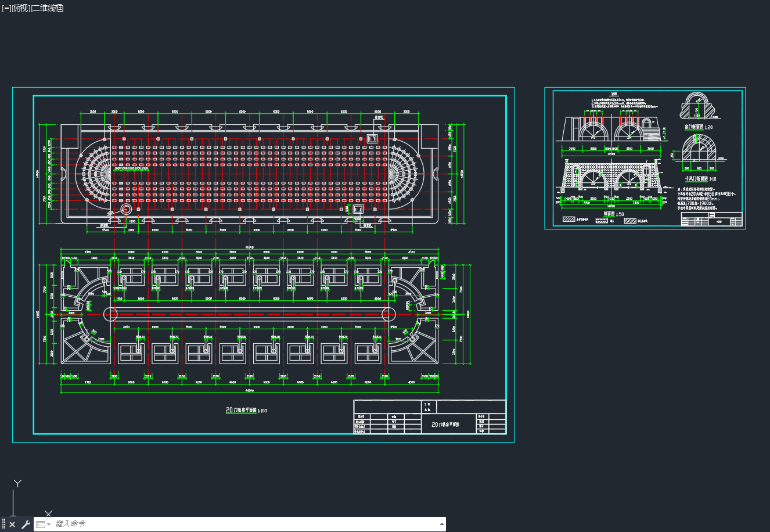The width and height of the screenshot is (770, 532).
Task: Click the UCS icon X axis label
Action: coord(49,513)
